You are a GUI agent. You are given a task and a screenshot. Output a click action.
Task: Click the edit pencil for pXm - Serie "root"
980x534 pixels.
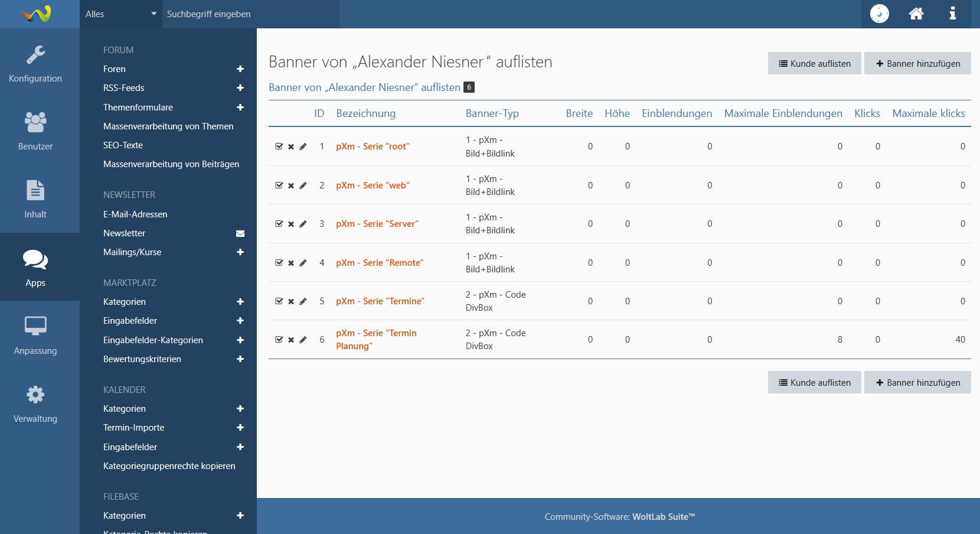(x=303, y=146)
